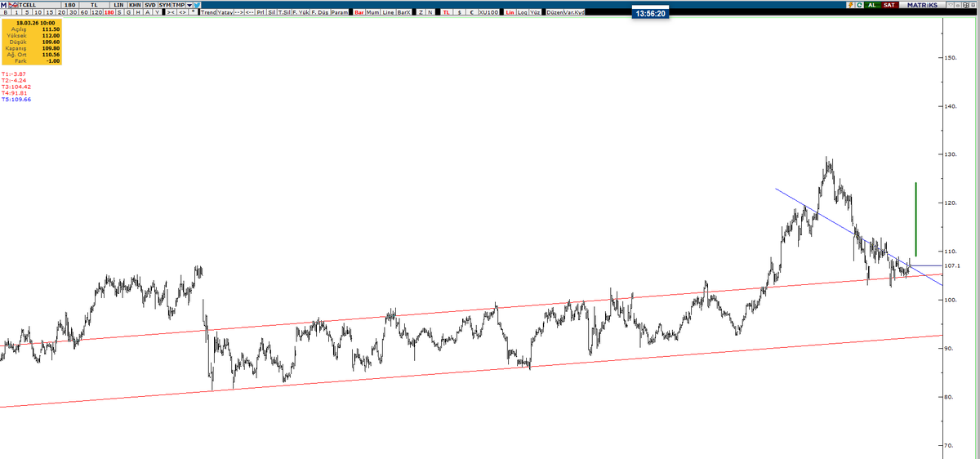Click the T.Sil delete-all button
This screenshot has width=980, height=459.
[284, 13]
